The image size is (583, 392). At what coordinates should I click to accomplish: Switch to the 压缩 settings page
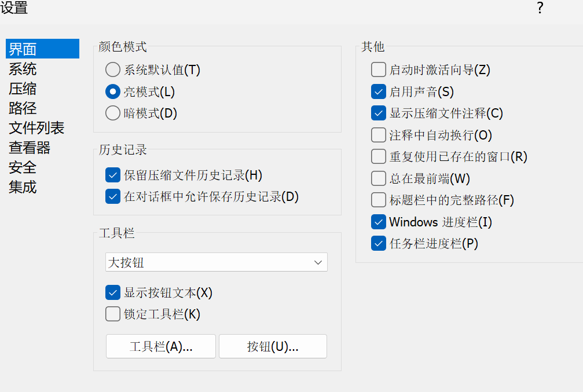[x=23, y=89]
